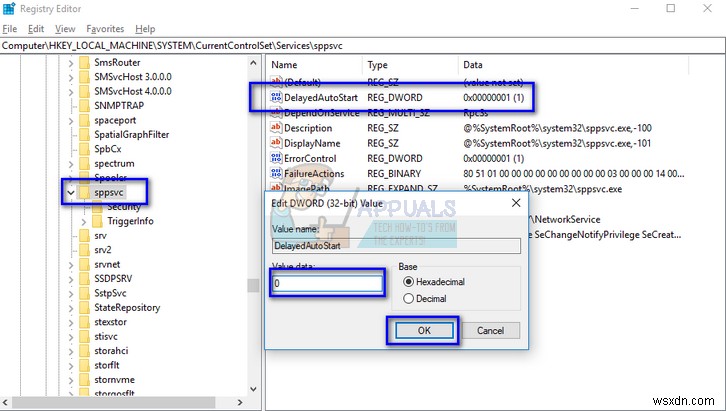Click the TriggerInfo folder icon

[x=98, y=221]
